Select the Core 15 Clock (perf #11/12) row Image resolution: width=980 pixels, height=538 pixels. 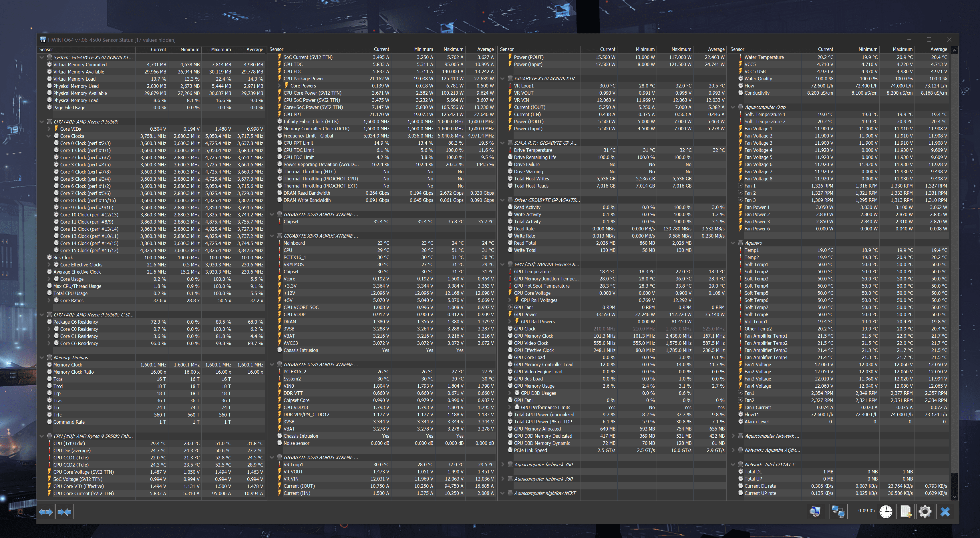(151, 250)
